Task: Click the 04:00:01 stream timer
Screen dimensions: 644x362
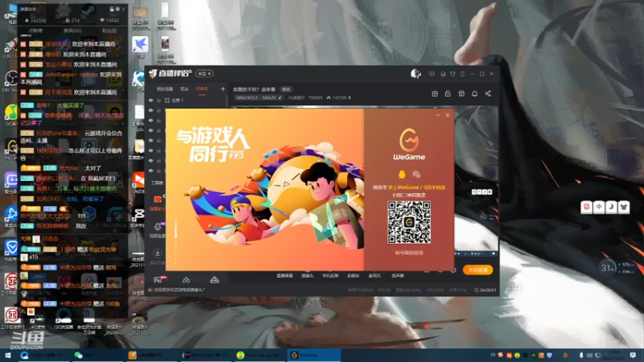Action: 485,290
